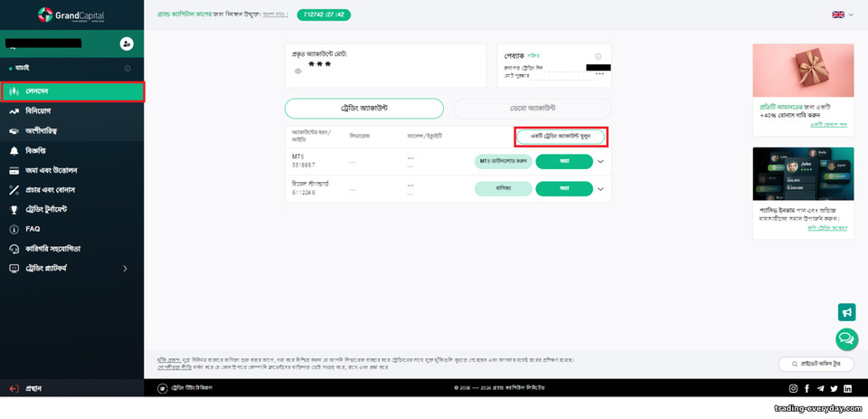Expand the account 6112246 row chevron
This screenshot has height=419, width=868.
click(600, 189)
